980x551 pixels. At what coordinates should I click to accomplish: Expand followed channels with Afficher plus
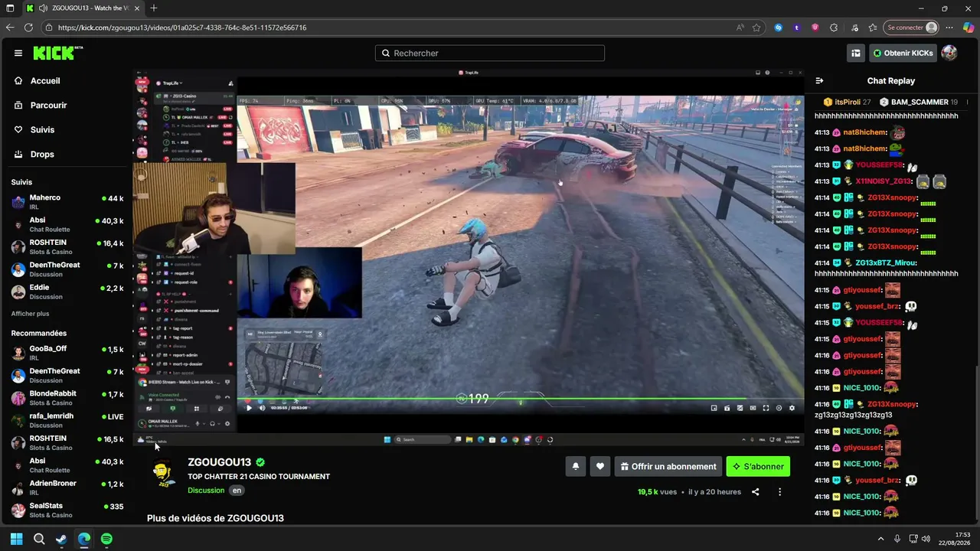(30, 314)
